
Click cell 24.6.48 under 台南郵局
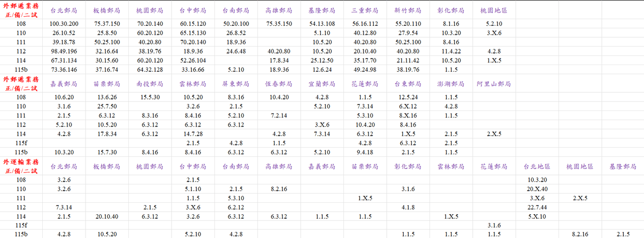point(236,51)
